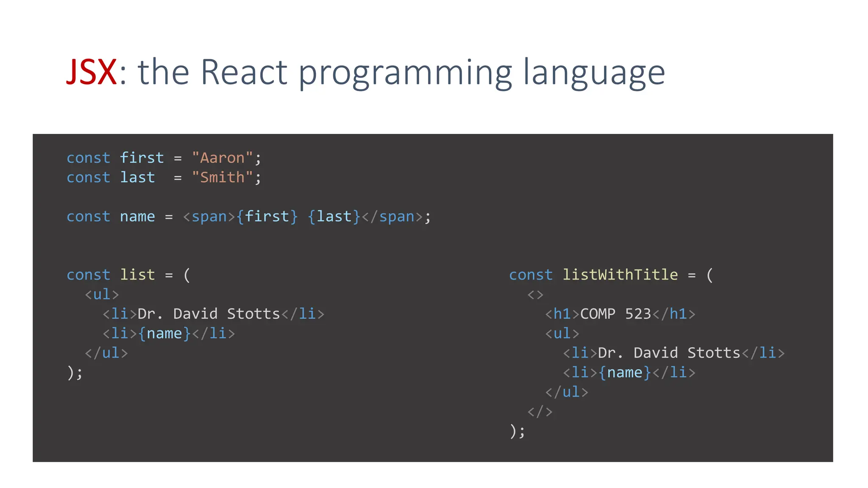Click the closing ");" of listWithTitle
The width and height of the screenshot is (868, 488).
[517, 431]
